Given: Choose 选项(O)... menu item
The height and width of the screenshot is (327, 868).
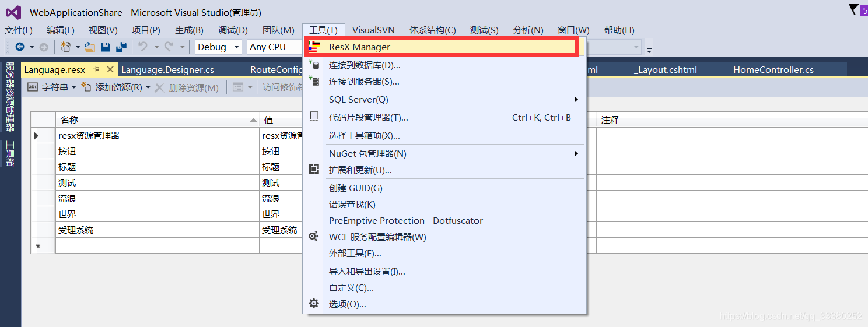Looking at the screenshot, I should click(444, 304).
